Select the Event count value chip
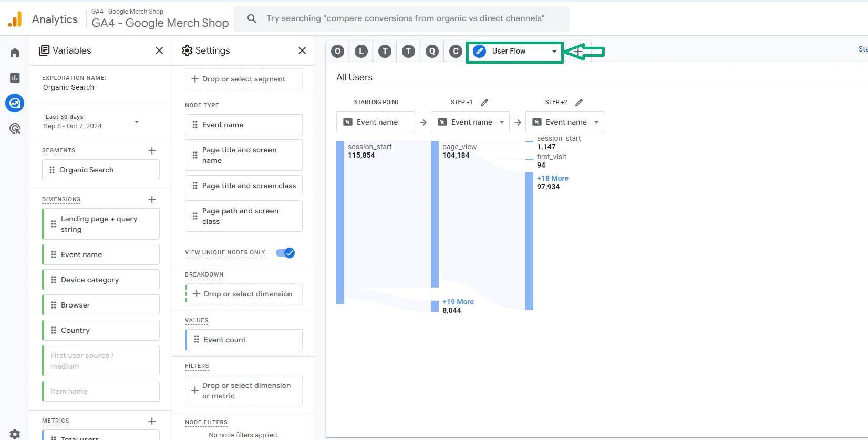This screenshot has width=868, height=440. pyautogui.click(x=244, y=340)
